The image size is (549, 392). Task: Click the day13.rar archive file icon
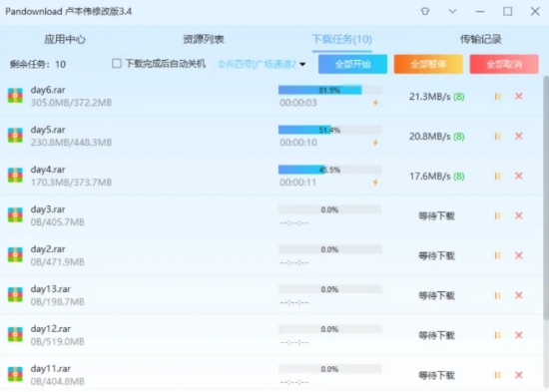15,295
